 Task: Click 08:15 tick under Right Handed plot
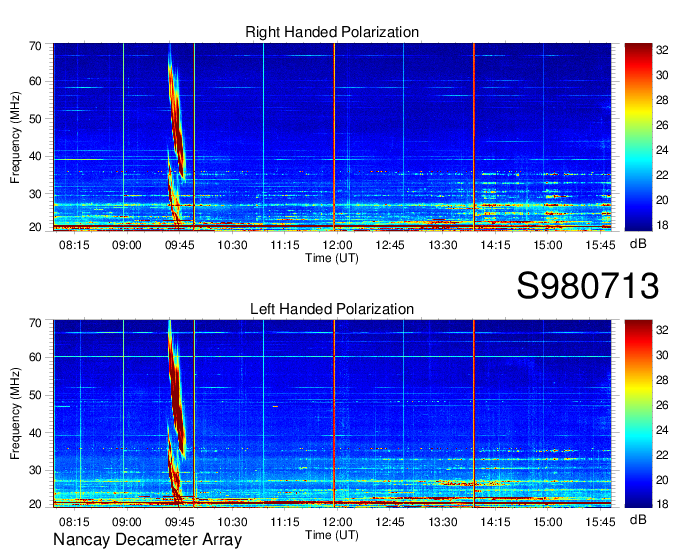(x=74, y=245)
